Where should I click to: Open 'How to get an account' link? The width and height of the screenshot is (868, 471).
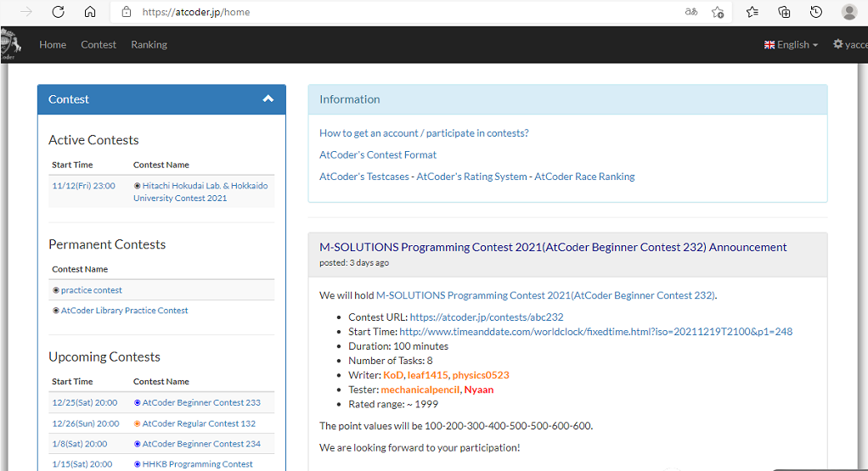point(424,133)
